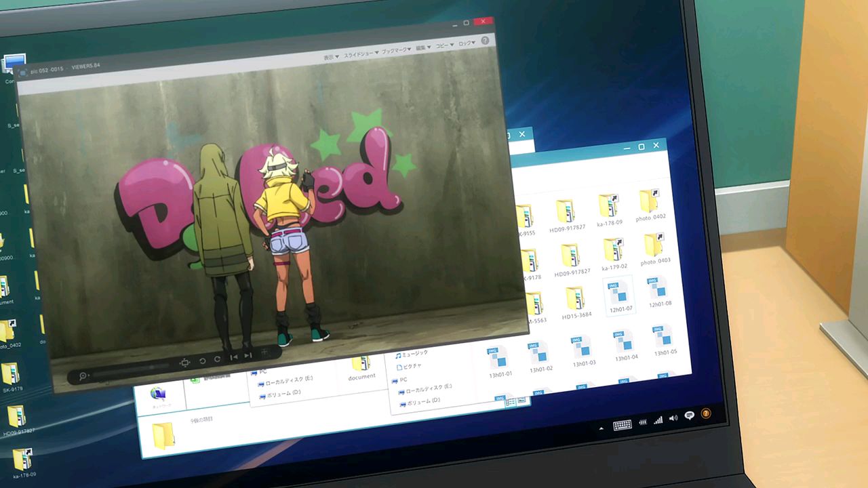
Task: Select the ka-178-09 shortcut folder in explorer
Action: tap(610, 209)
